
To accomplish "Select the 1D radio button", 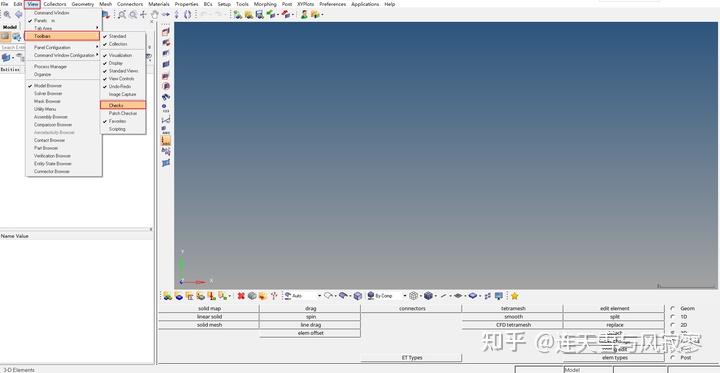I will (x=673, y=316).
